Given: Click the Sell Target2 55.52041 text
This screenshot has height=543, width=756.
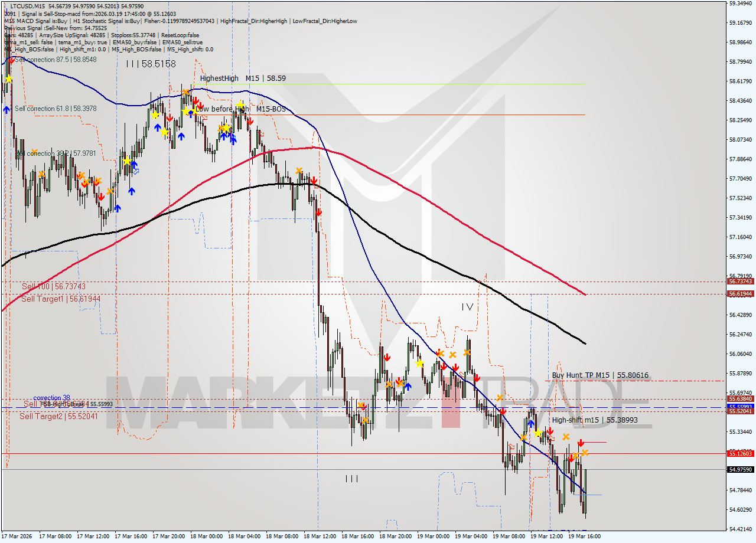Looking at the screenshot, I should [x=59, y=417].
